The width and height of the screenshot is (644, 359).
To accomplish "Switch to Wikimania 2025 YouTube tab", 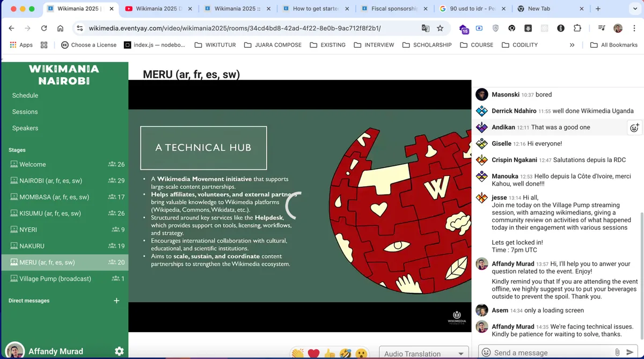I will click(159, 9).
